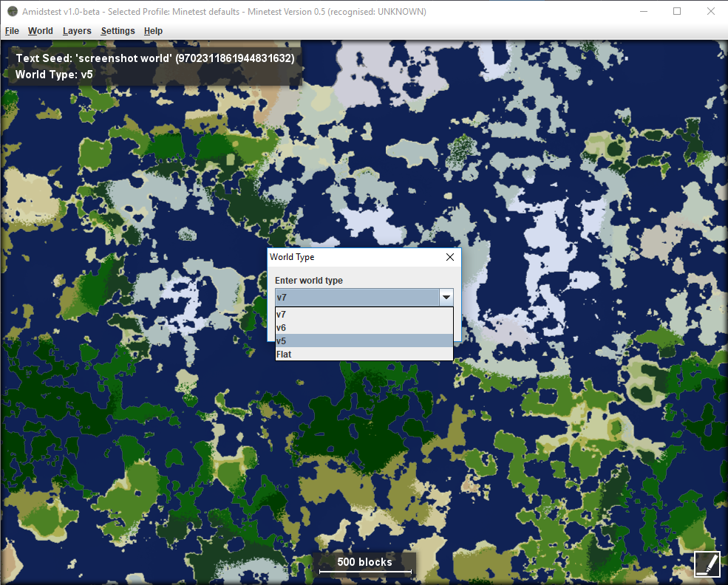This screenshot has height=585, width=728.
Task: Open the World menu
Action: (x=41, y=30)
